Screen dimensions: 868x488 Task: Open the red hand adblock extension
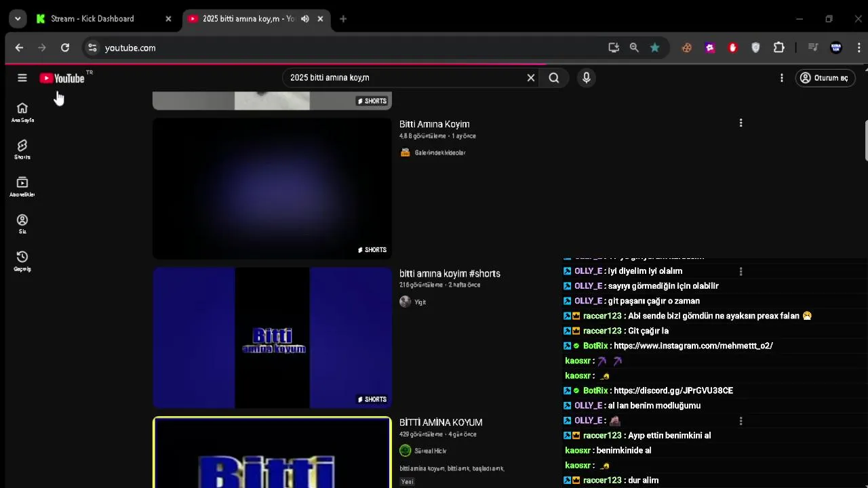[x=732, y=47]
